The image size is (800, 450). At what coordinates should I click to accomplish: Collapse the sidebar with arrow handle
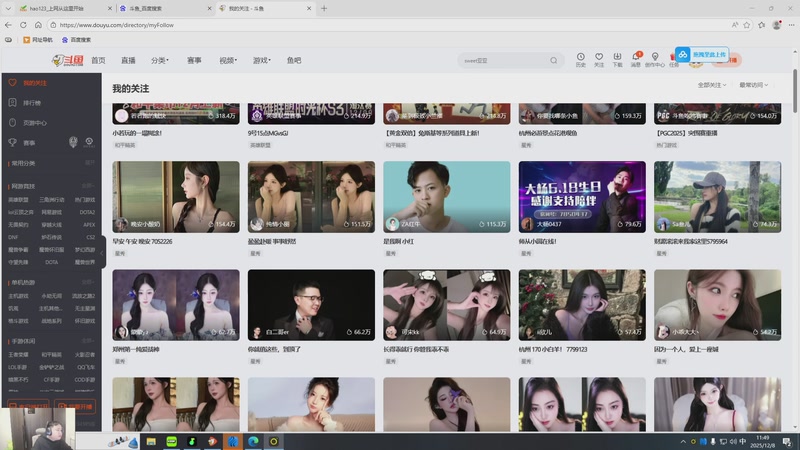[102, 252]
